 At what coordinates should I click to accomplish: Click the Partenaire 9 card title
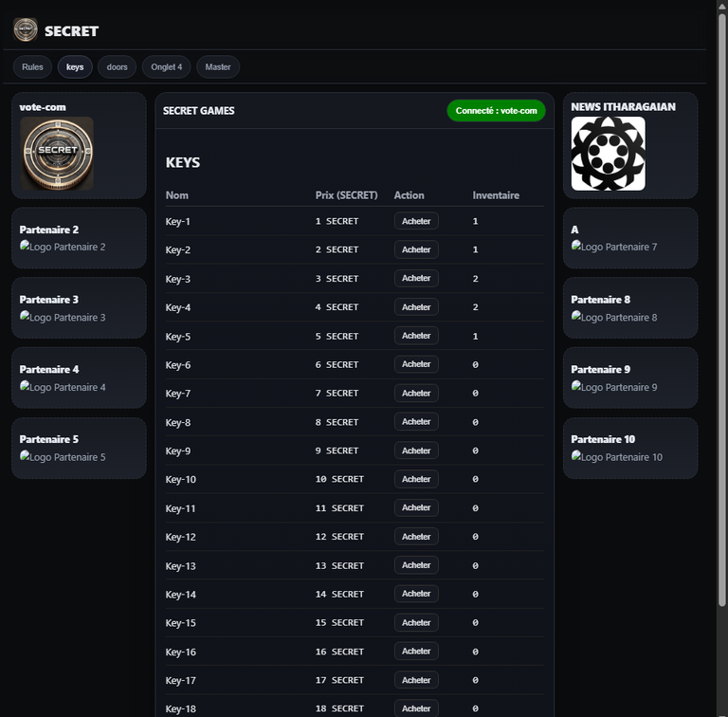coord(600,369)
